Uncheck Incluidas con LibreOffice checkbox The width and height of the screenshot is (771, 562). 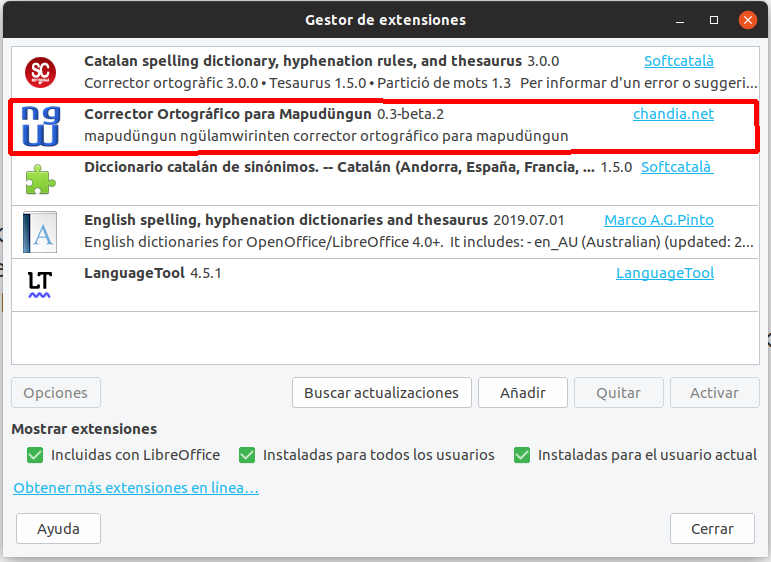pos(35,455)
